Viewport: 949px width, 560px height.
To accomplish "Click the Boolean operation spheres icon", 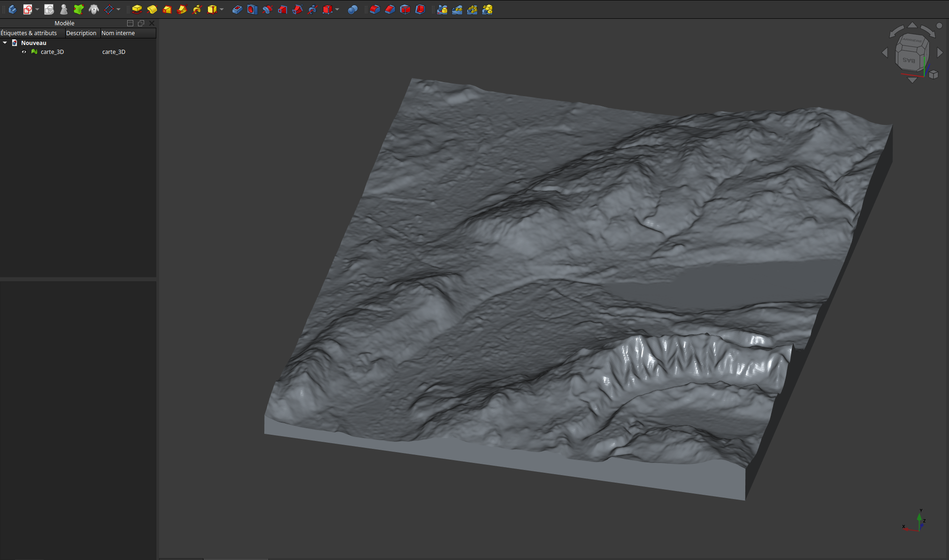I will point(352,9).
